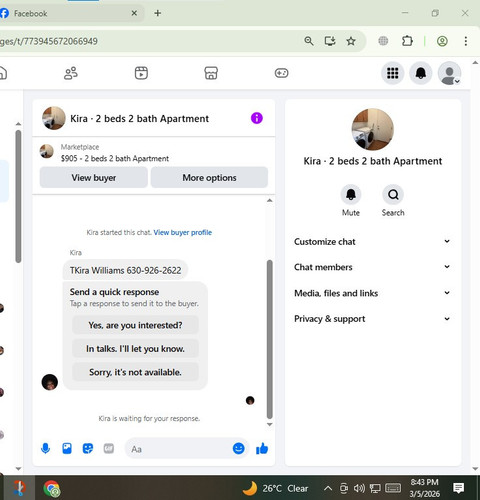Image resolution: width=480 pixels, height=500 pixels.
Task: Open the volume speaker tray icon
Action: coord(359,488)
